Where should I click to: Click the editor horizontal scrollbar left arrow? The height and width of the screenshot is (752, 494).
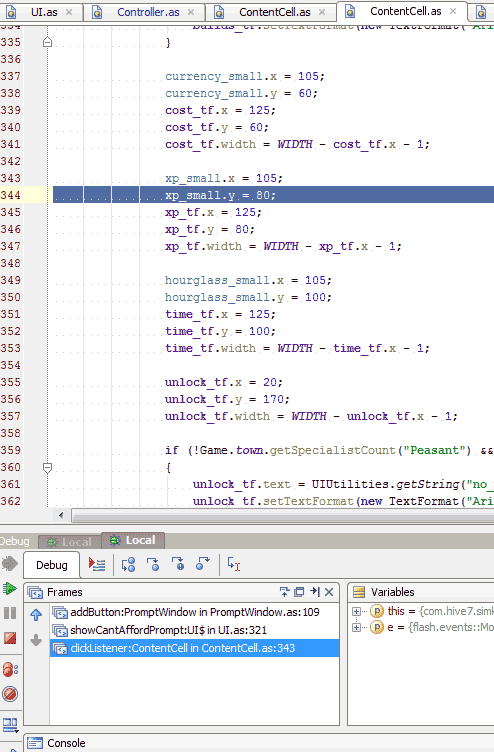click(61, 515)
